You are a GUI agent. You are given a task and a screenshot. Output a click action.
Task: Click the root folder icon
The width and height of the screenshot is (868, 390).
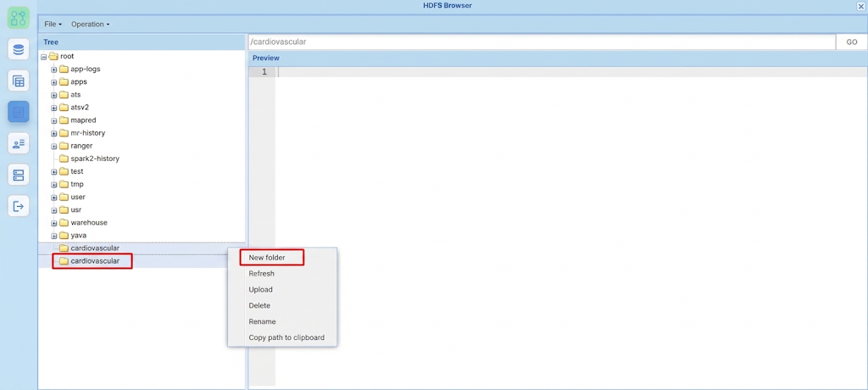point(53,56)
